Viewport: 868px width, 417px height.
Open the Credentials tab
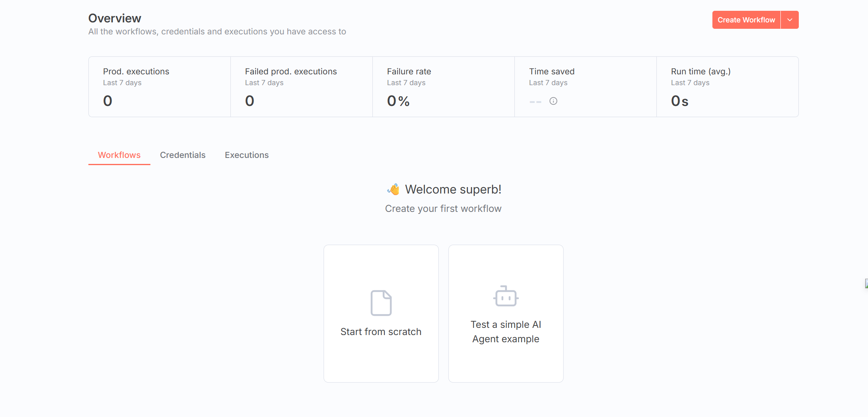click(x=183, y=155)
